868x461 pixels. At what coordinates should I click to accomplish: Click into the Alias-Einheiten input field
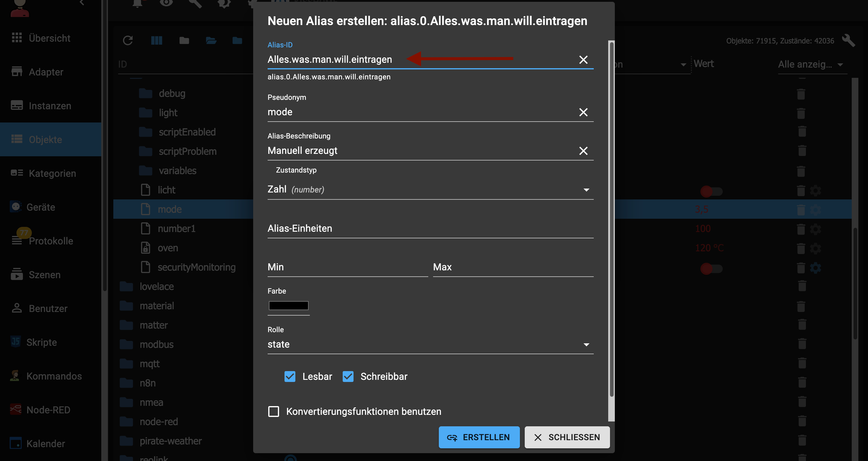[x=430, y=229]
